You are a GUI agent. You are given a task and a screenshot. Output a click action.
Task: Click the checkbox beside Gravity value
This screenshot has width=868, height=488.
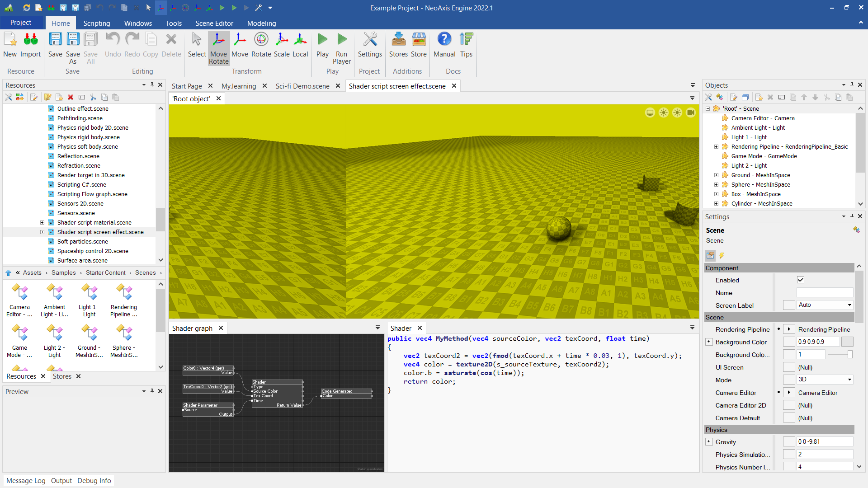coord(789,442)
